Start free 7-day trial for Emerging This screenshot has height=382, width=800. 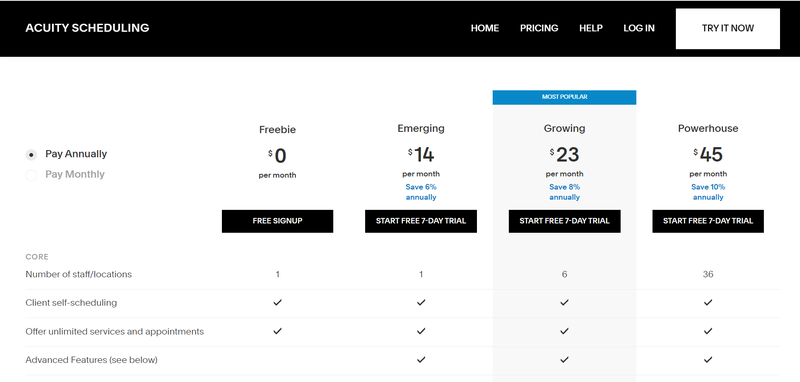pos(421,221)
